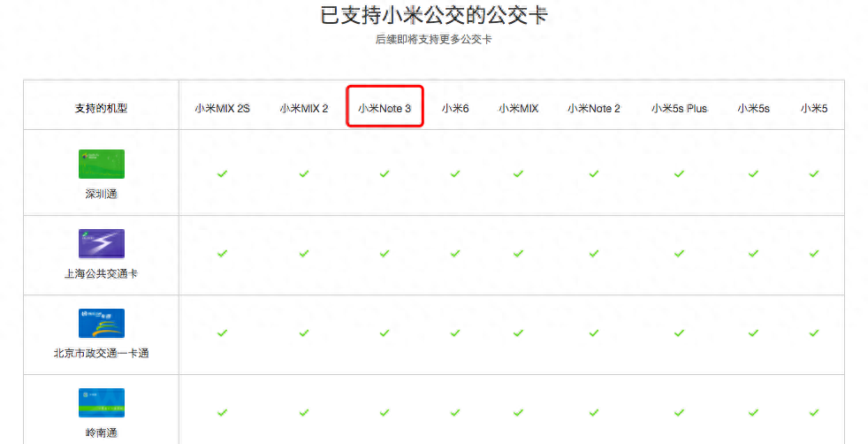Click 岭南通 checkmark under 小米Note 3
This screenshot has width=868, height=444.
click(385, 413)
